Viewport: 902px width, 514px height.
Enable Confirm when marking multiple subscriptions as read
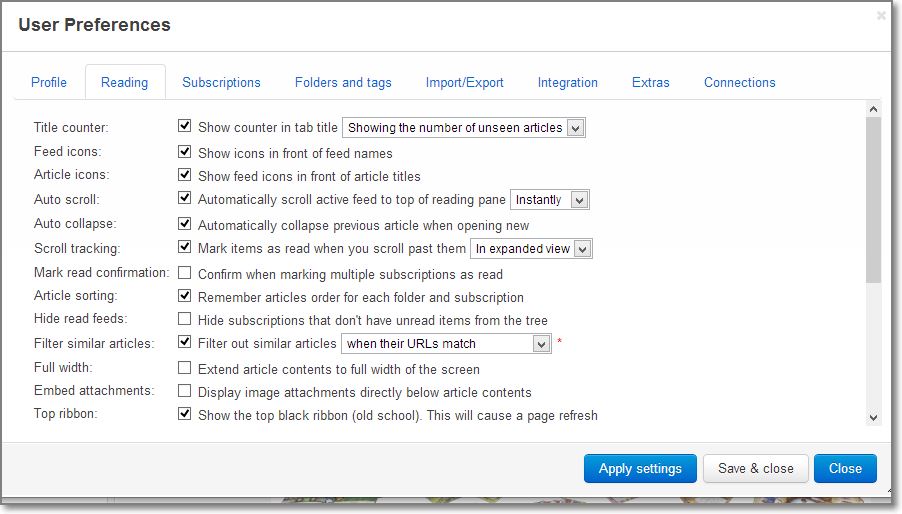pos(184,273)
